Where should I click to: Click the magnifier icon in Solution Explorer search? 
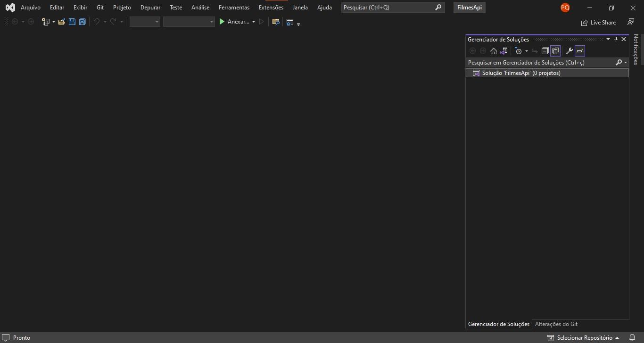coord(619,62)
